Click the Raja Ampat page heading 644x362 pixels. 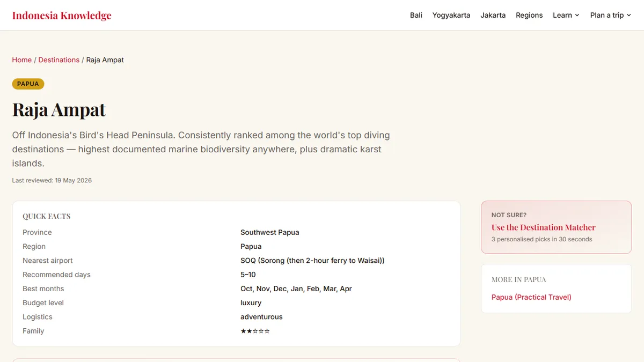pyautogui.click(x=59, y=110)
